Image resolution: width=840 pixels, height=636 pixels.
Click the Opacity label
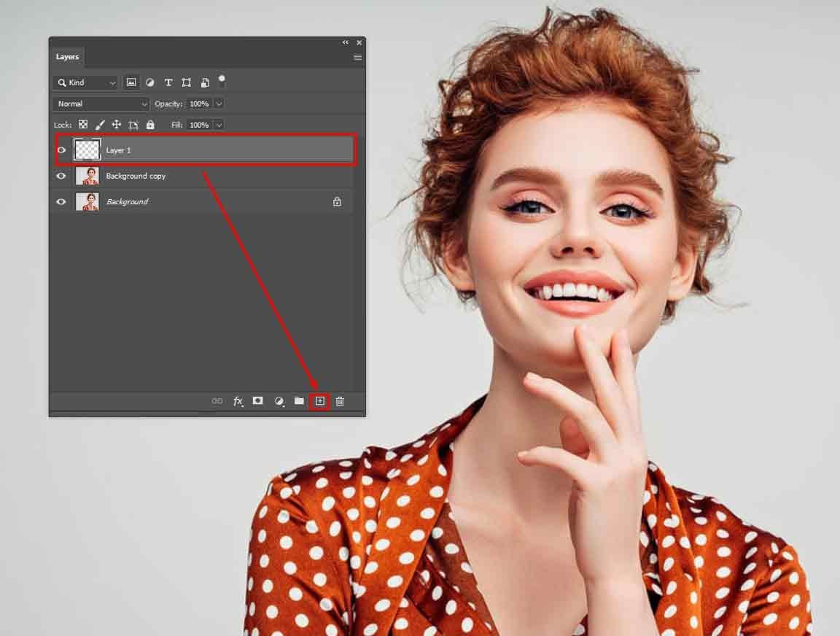coord(168,104)
